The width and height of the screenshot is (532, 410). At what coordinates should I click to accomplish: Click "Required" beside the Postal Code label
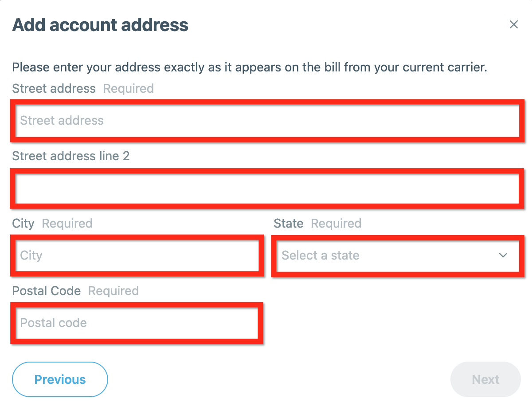(x=113, y=291)
